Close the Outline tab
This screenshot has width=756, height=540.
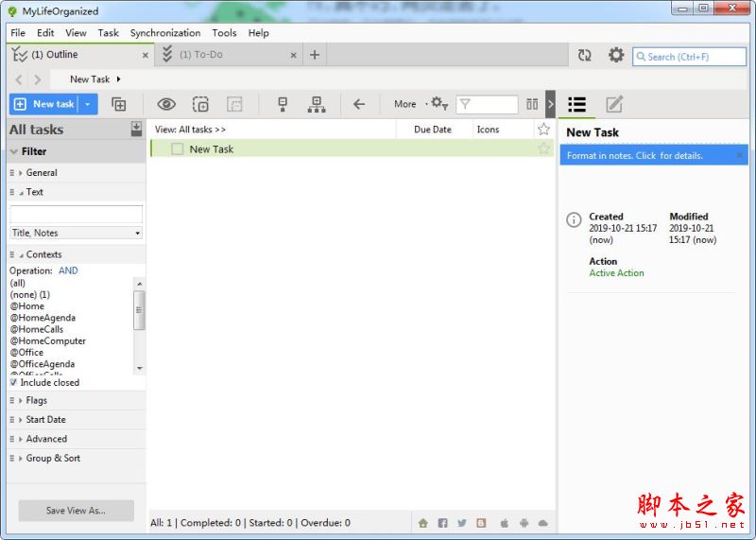pyautogui.click(x=146, y=56)
